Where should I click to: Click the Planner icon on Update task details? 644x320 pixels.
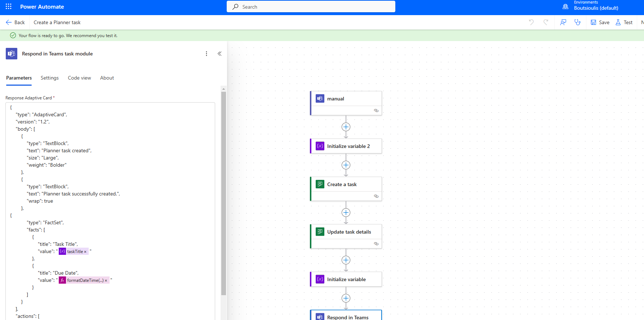click(x=320, y=232)
